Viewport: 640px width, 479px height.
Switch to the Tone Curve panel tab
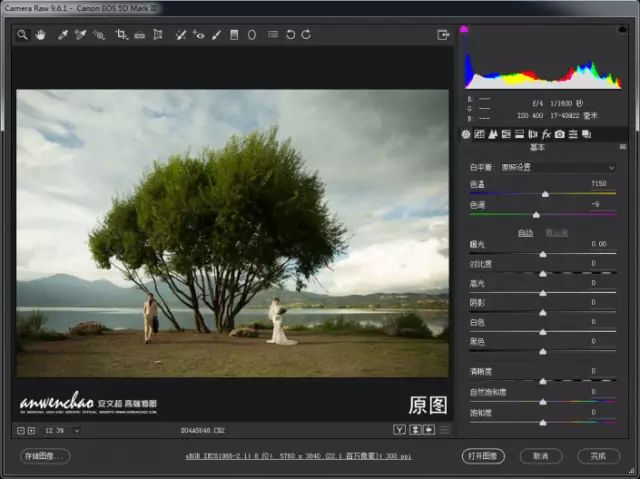479,134
